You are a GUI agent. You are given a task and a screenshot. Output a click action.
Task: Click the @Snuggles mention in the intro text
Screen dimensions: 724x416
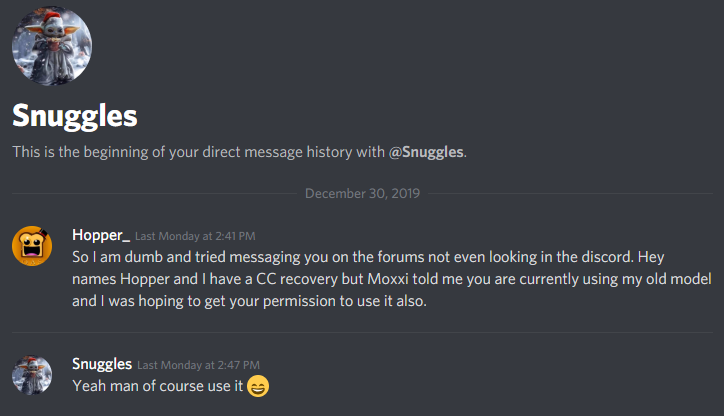click(426, 153)
